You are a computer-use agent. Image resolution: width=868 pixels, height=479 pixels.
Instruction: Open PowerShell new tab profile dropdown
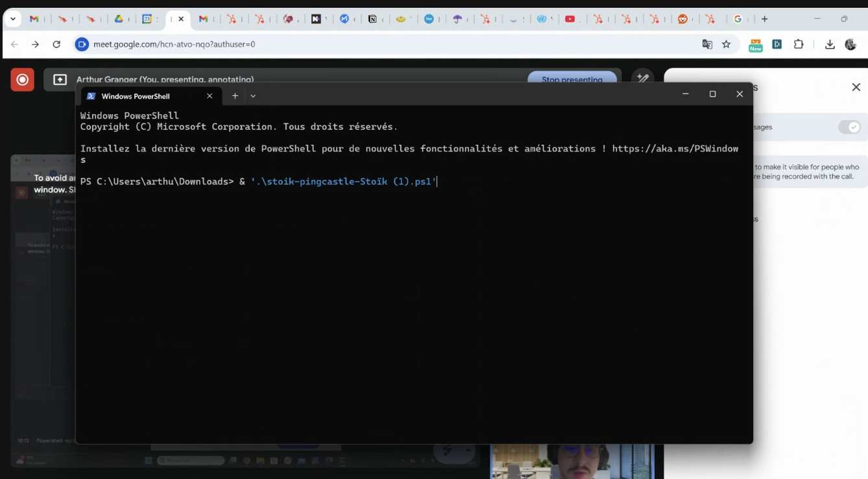point(253,96)
